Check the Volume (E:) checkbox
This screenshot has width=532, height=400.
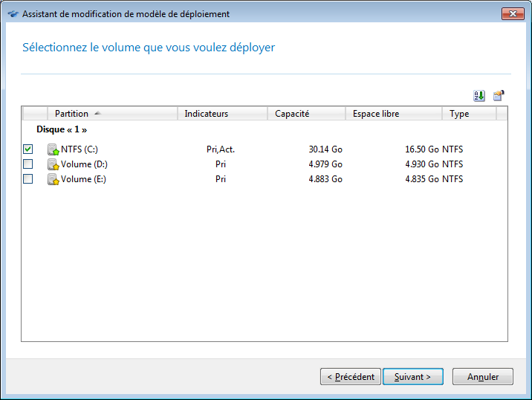click(27, 179)
